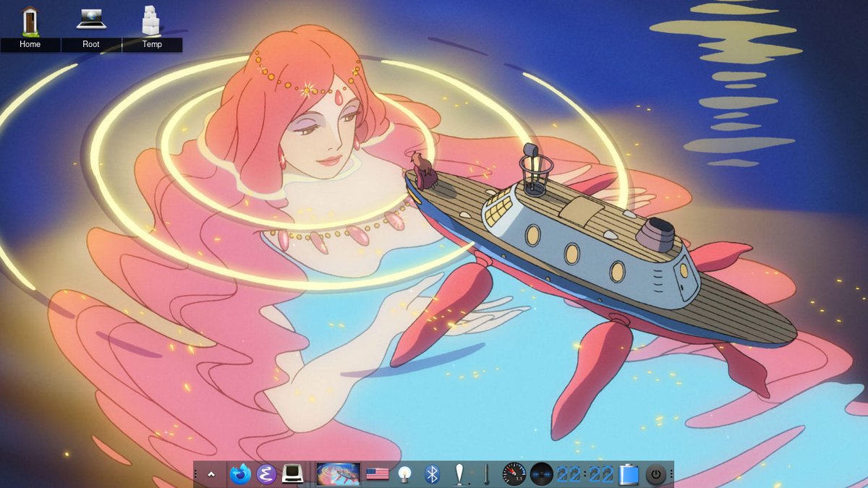This screenshot has width=868, height=488.
Task: Click the Root label text
Action: [91, 44]
